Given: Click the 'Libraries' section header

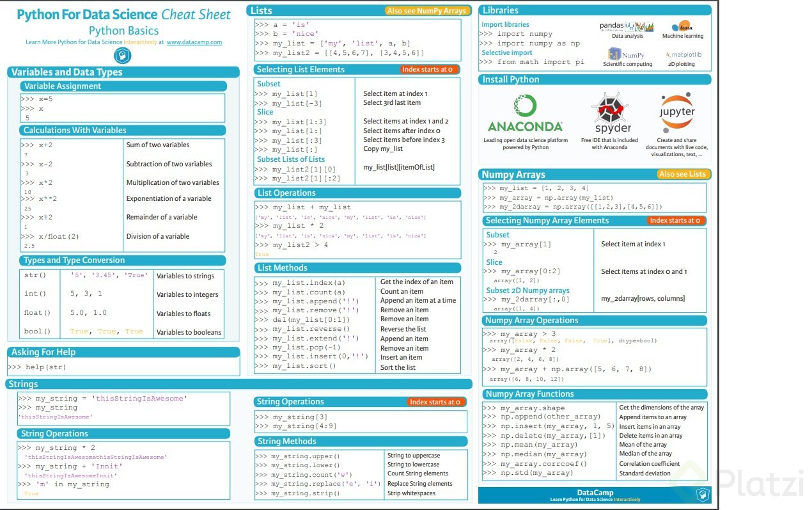Looking at the screenshot, I should [x=595, y=10].
